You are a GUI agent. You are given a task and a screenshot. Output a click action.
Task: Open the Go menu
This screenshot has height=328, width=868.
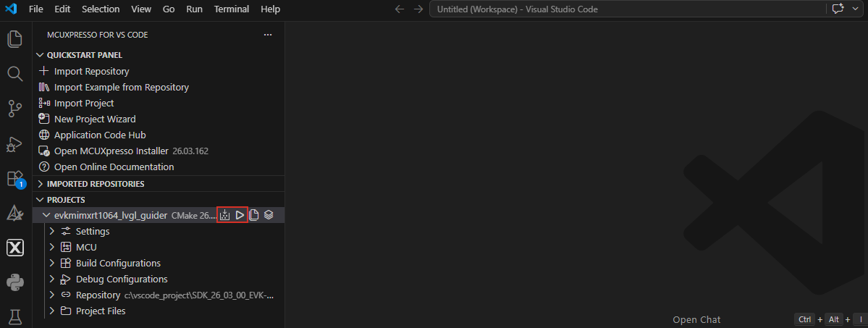click(x=169, y=9)
